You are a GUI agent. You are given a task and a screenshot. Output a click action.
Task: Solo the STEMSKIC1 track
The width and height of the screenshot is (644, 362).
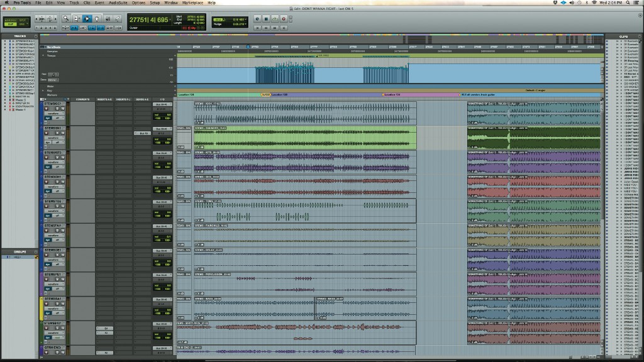click(x=57, y=109)
